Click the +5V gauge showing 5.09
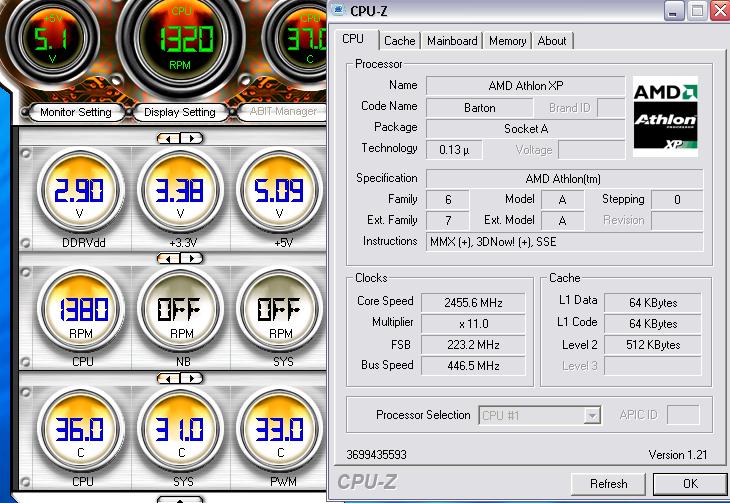 (279, 191)
